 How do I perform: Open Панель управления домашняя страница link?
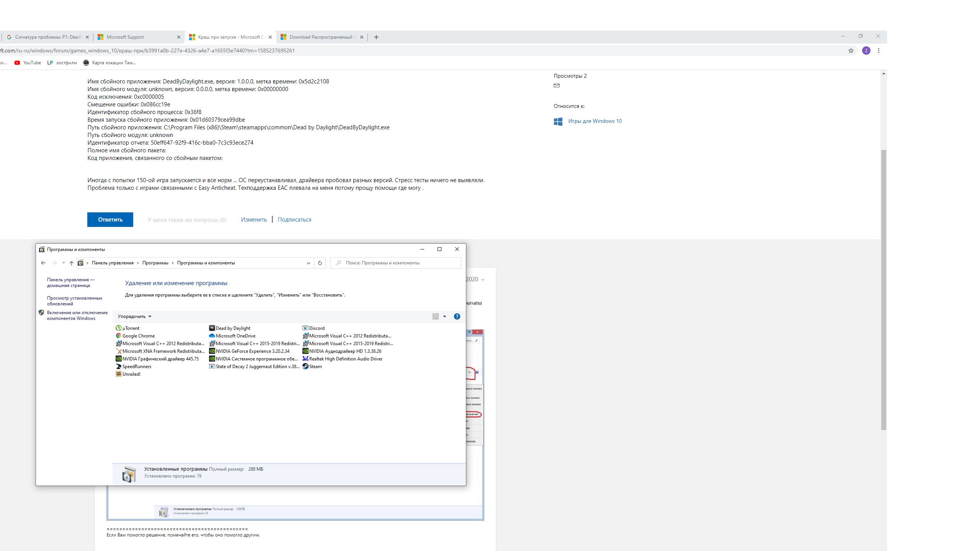coord(70,282)
